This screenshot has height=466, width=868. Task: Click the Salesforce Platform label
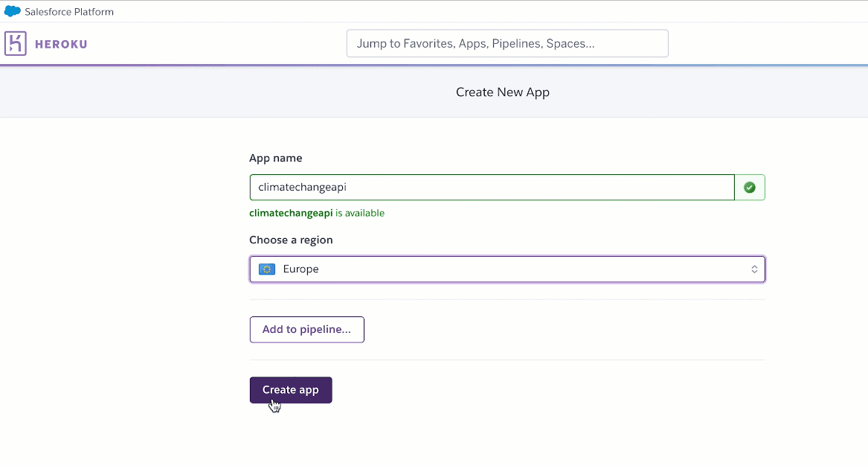[69, 12]
